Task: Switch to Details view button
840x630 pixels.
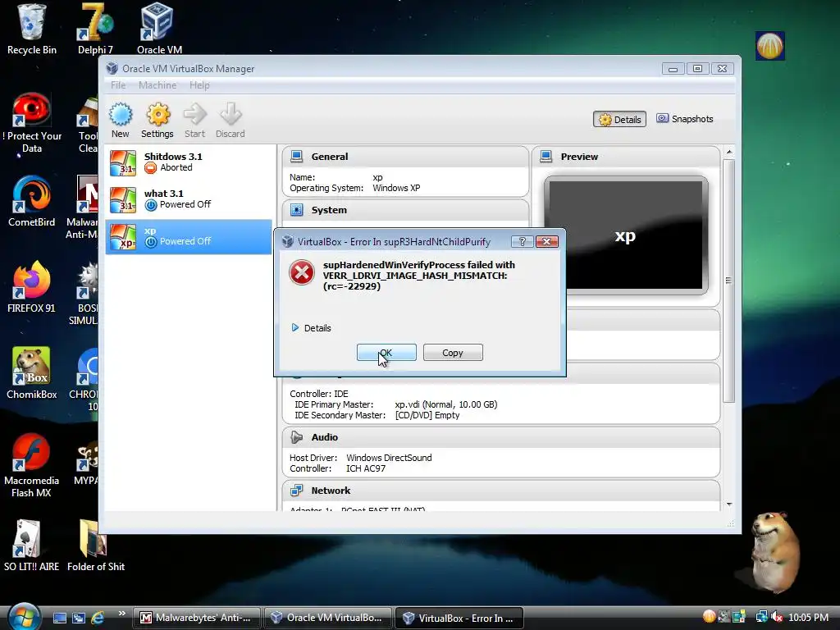Action: (x=620, y=119)
